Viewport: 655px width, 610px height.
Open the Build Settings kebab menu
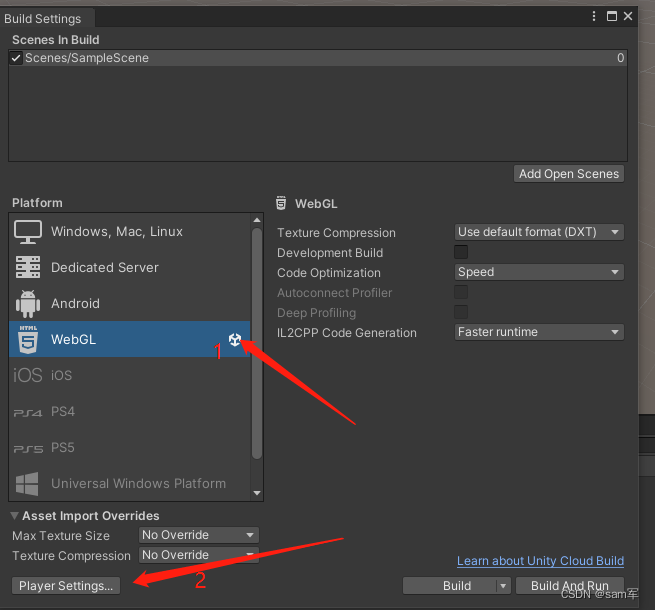tap(594, 16)
